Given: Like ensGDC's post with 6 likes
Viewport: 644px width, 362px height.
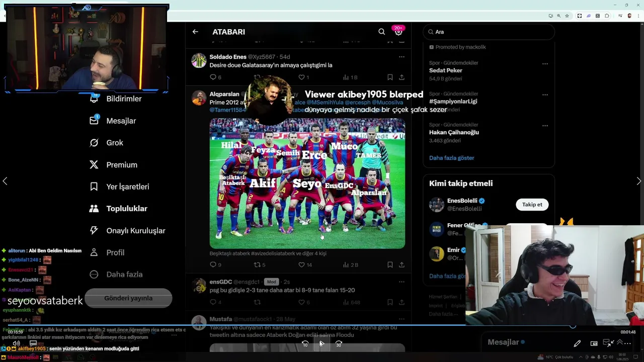Looking at the screenshot, I should coord(302,302).
